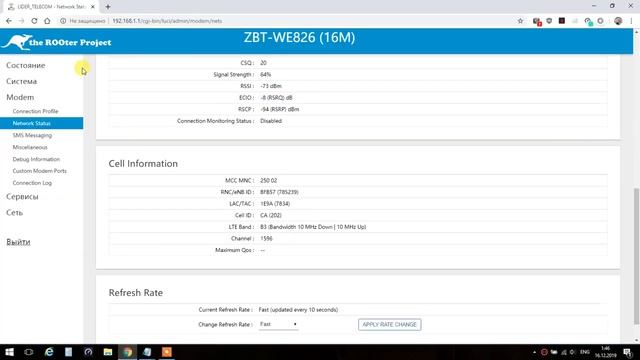Launch Internet Explorer from the taskbar
This screenshot has height=360, width=640.
coord(49,352)
